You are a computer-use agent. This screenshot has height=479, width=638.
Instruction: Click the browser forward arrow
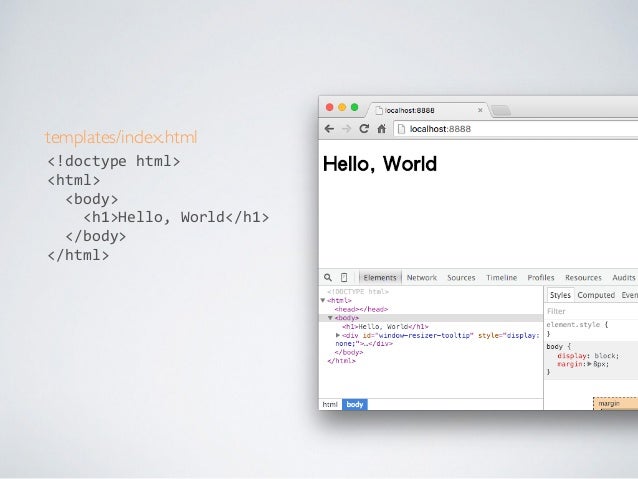(346, 129)
